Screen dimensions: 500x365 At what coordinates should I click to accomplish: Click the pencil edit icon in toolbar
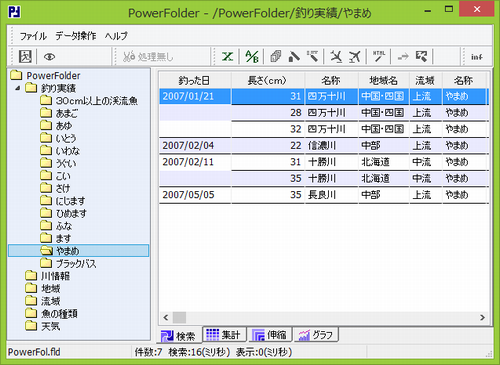tap(294, 56)
